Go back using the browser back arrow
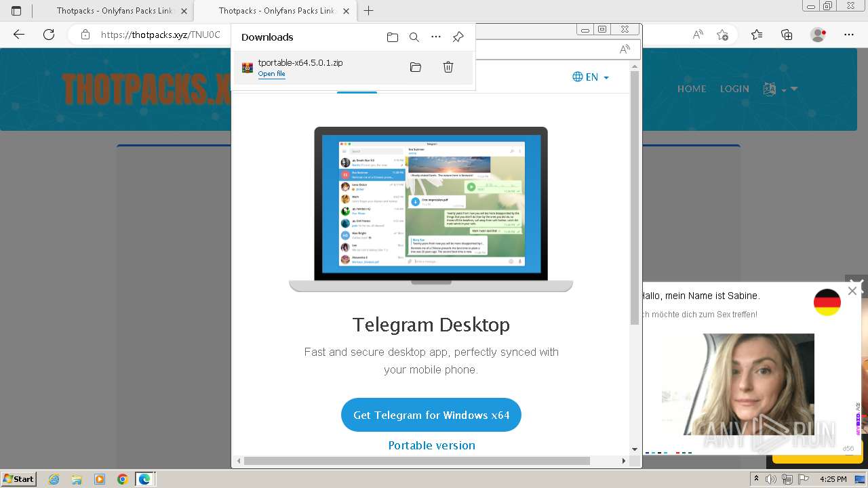Viewport: 868px width, 488px height. tap(19, 35)
